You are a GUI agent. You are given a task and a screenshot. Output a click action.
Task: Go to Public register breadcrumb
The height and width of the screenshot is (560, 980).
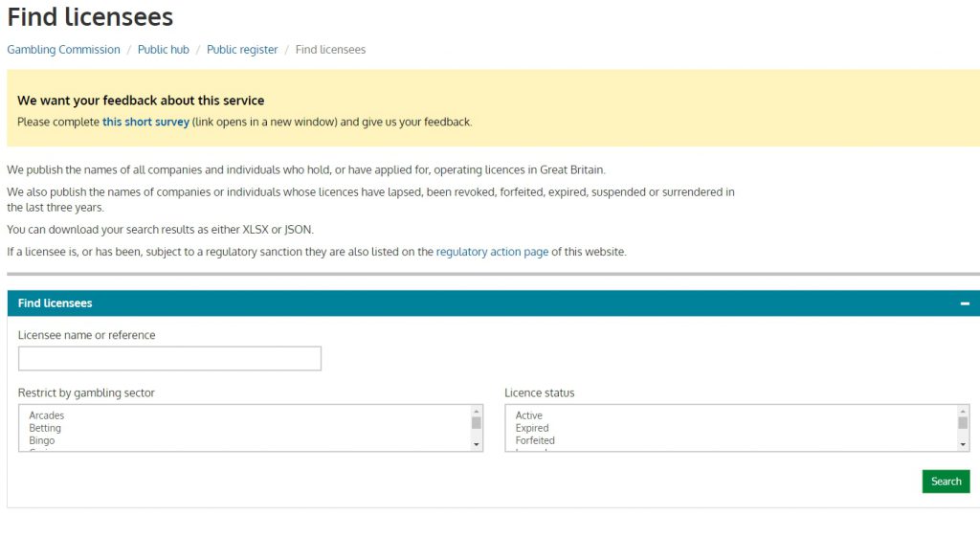242,50
